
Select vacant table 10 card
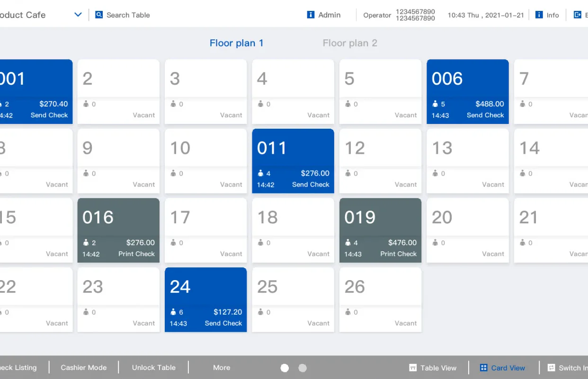205,161
